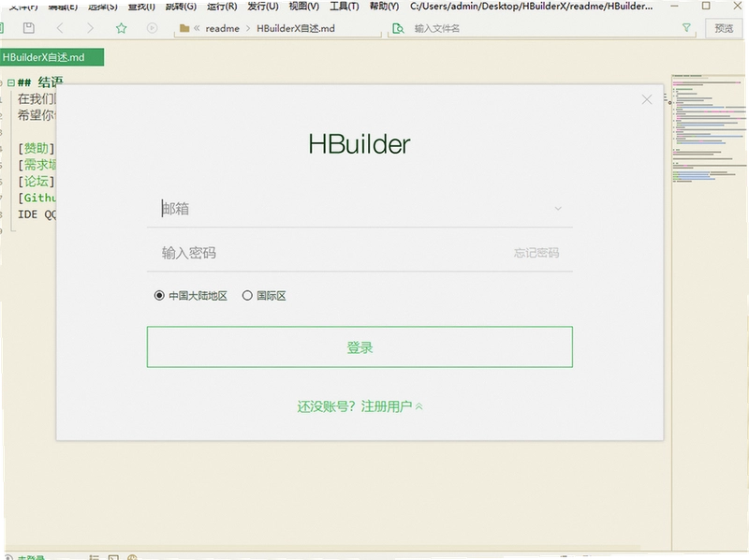Screen dimensions: 749x560
Task: Collapse the ## 结语 heading fold
Action: coord(11,82)
